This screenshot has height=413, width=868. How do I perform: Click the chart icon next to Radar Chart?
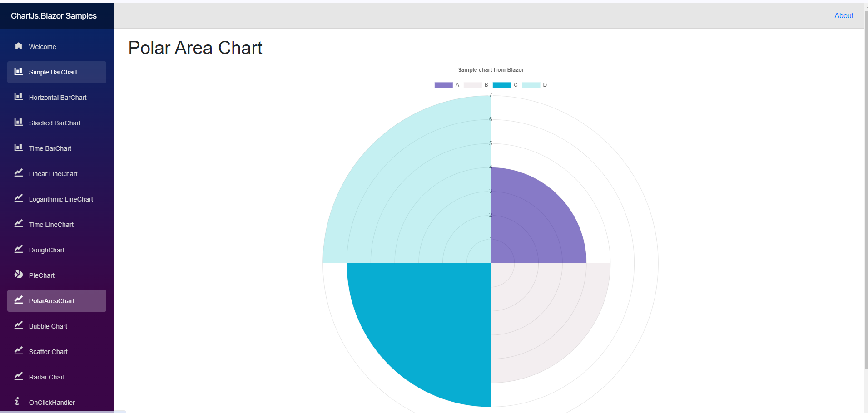click(19, 377)
